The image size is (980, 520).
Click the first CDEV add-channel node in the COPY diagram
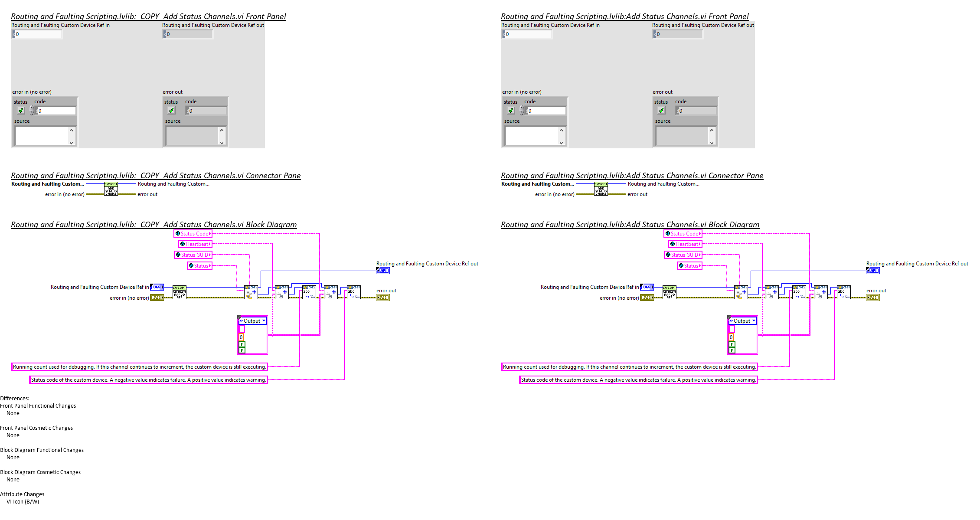pos(251,292)
